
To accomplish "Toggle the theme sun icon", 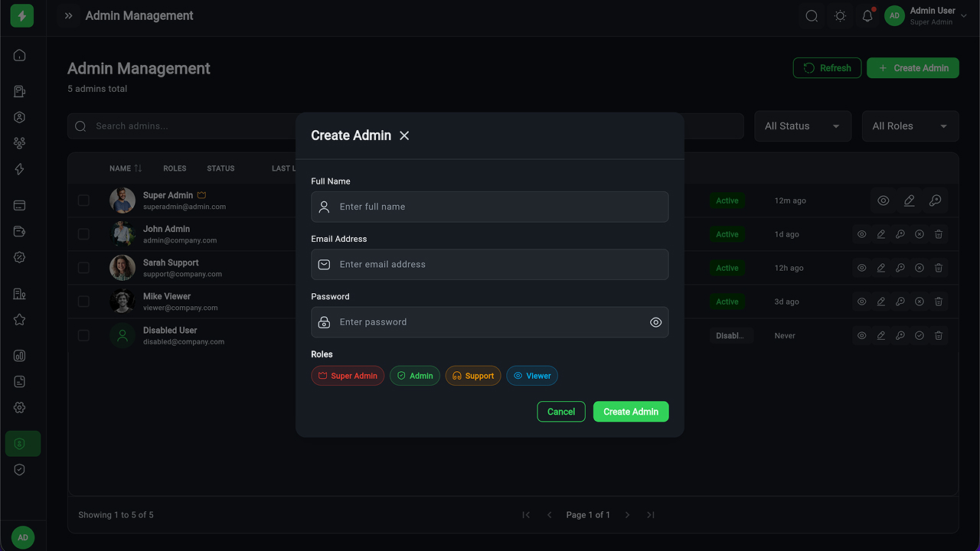I will click(840, 16).
